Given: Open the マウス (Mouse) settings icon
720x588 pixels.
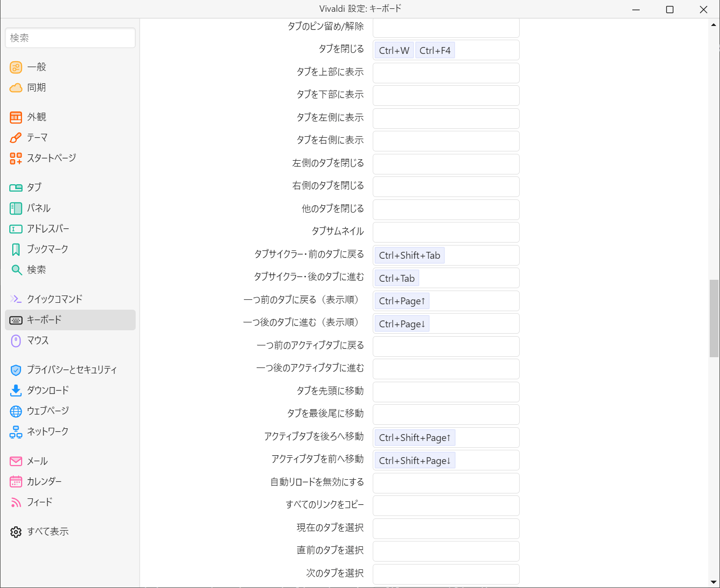Looking at the screenshot, I should click(16, 341).
